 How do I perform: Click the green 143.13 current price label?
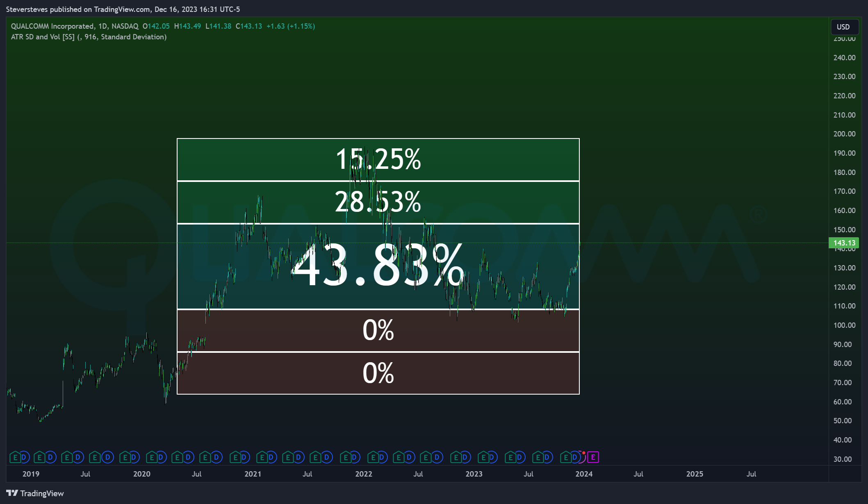tap(844, 243)
